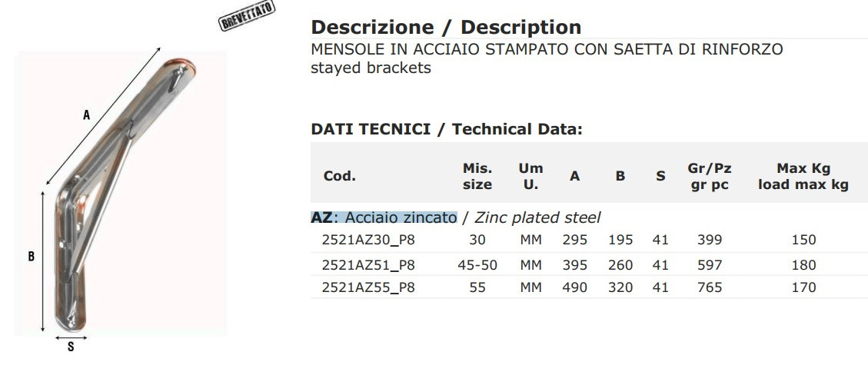Click the 'stayed brackets' description text

[x=371, y=68]
